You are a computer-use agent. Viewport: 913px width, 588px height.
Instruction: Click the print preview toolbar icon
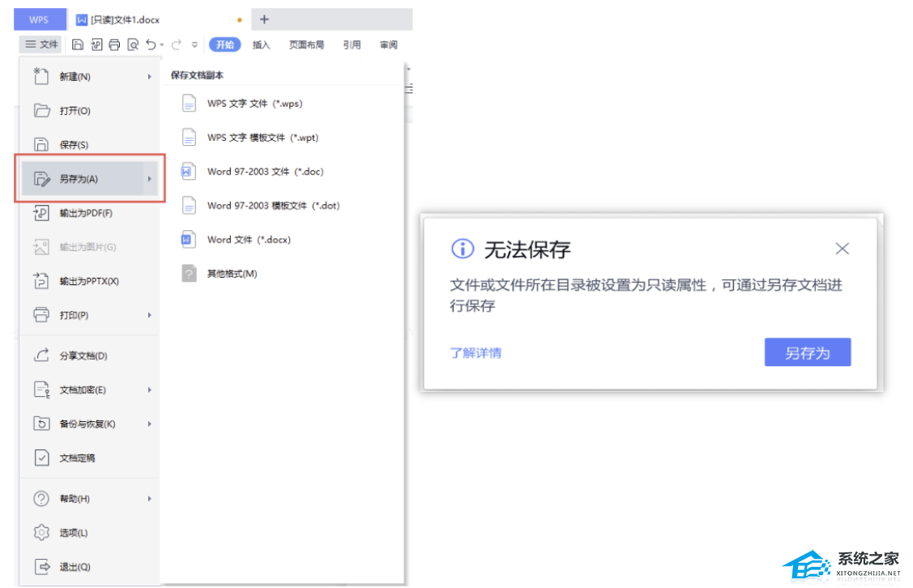click(134, 45)
